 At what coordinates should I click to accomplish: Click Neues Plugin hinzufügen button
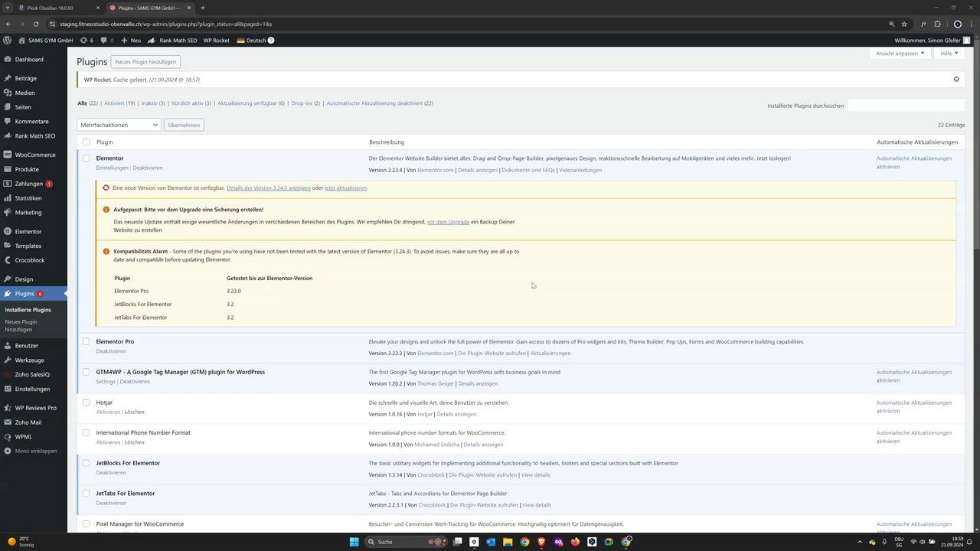pyautogui.click(x=145, y=62)
